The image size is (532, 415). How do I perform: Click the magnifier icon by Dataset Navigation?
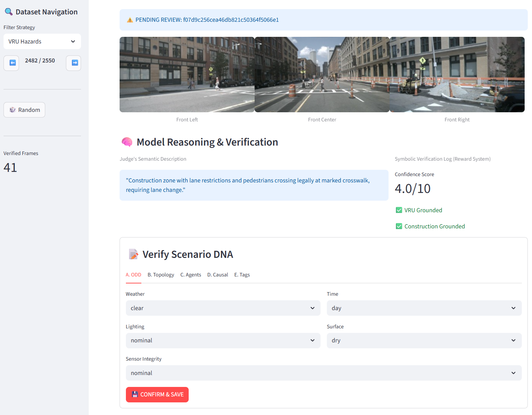tap(8, 12)
